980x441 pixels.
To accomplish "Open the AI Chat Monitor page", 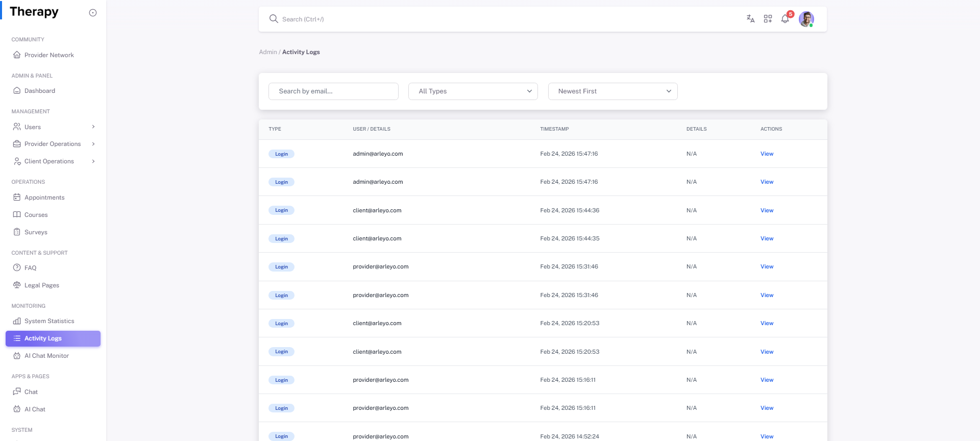I will coord(46,356).
